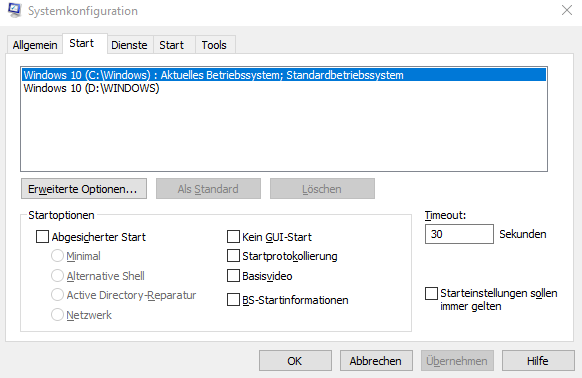Click the Abbrechen button
This screenshot has height=378, width=582.
click(376, 361)
